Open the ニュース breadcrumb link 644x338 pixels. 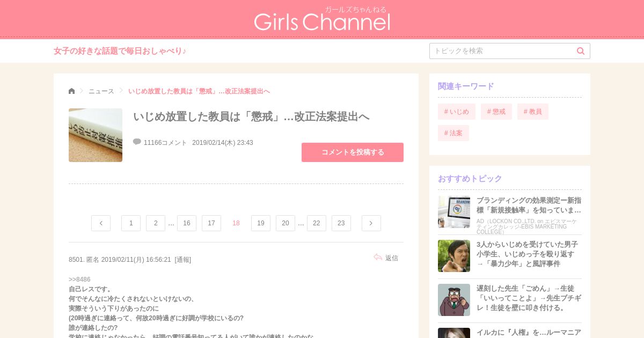(101, 91)
